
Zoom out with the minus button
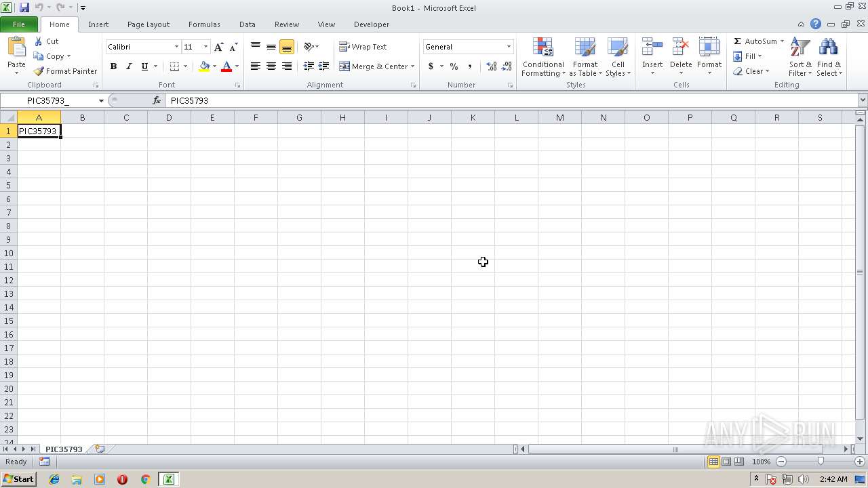pos(781,462)
